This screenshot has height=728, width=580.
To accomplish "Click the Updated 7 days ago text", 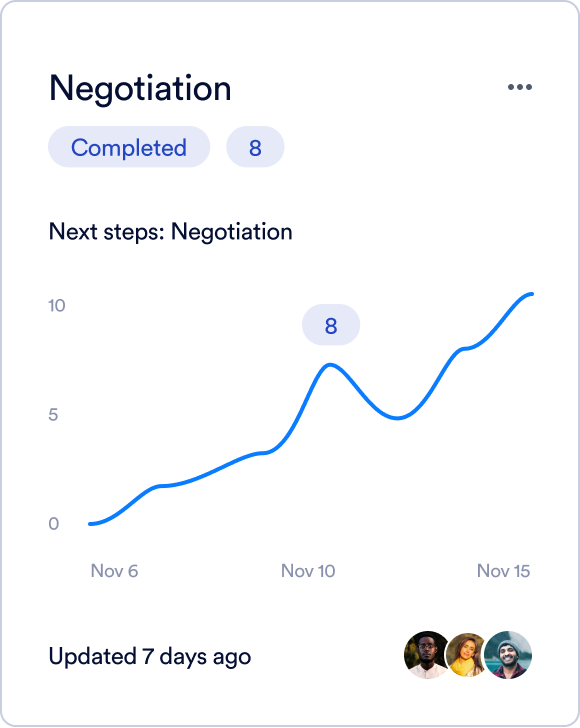I will pyautogui.click(x=150, y=656).
